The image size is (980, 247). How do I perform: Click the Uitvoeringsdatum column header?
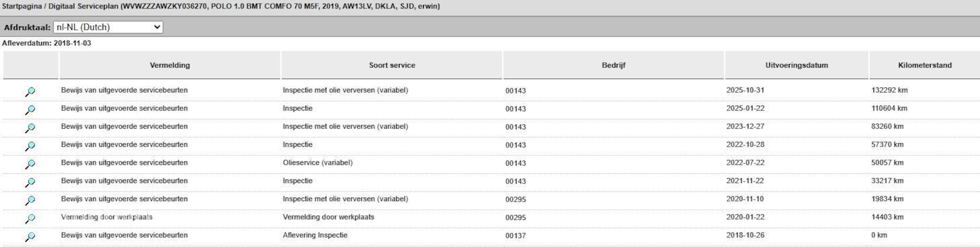(796, 65)
